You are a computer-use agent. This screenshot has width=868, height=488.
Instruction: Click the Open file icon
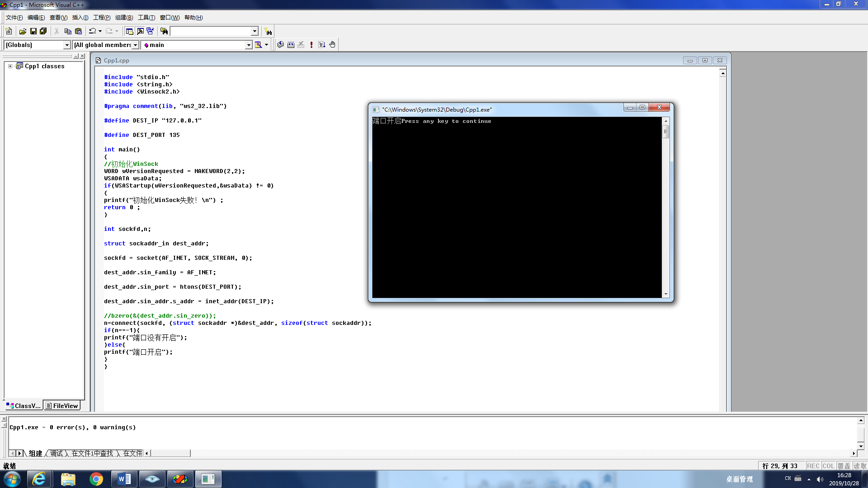tap(23, 31)
